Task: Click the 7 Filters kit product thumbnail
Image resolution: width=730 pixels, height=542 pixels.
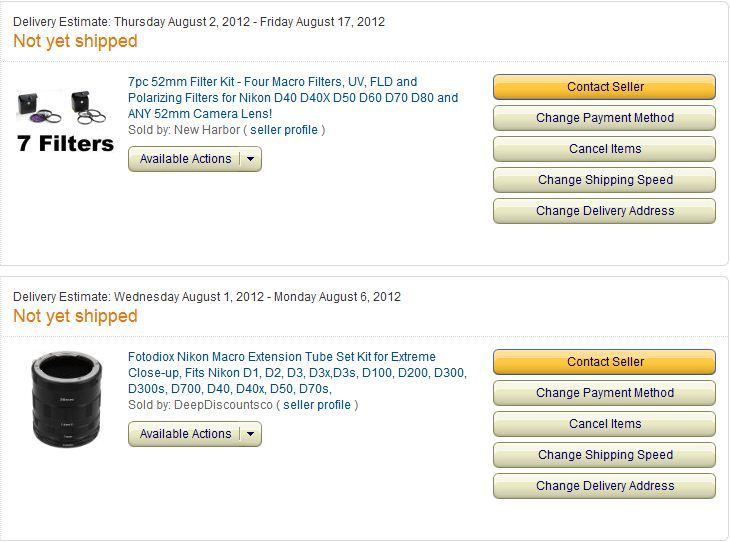Action: click(x=66, y=120)
